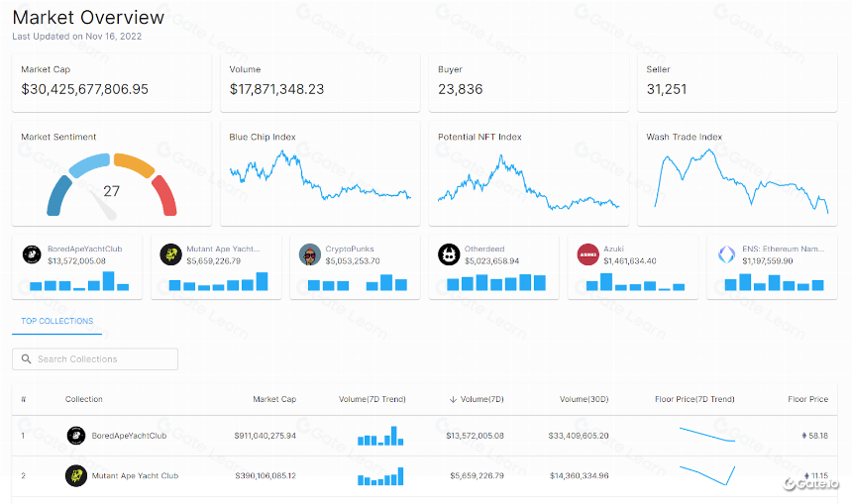Click the Azuki card volume bar chart

(635, 282)
